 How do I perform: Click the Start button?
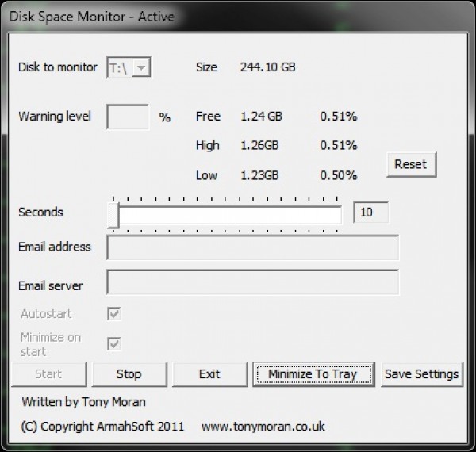click(49, 374)
